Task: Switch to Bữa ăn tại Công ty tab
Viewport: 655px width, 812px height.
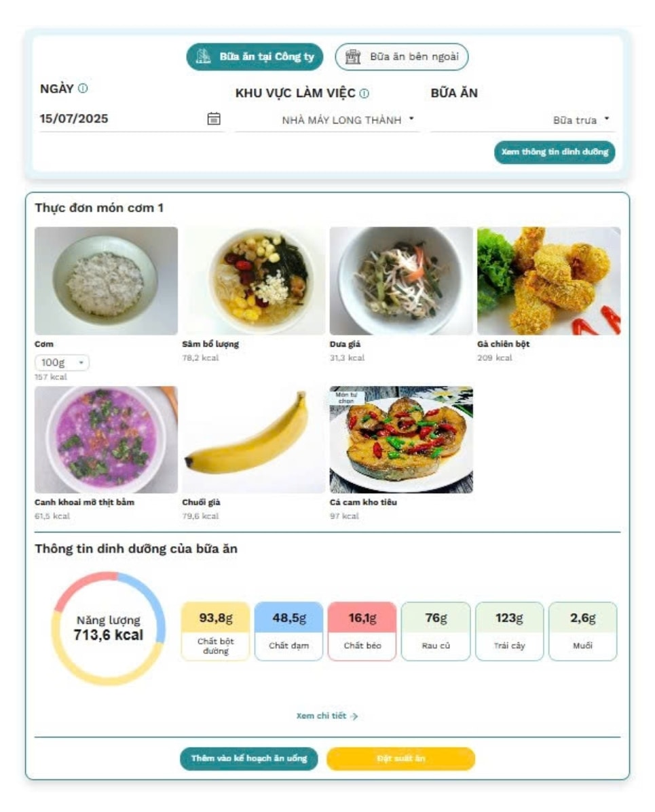Action: [255, 56]
